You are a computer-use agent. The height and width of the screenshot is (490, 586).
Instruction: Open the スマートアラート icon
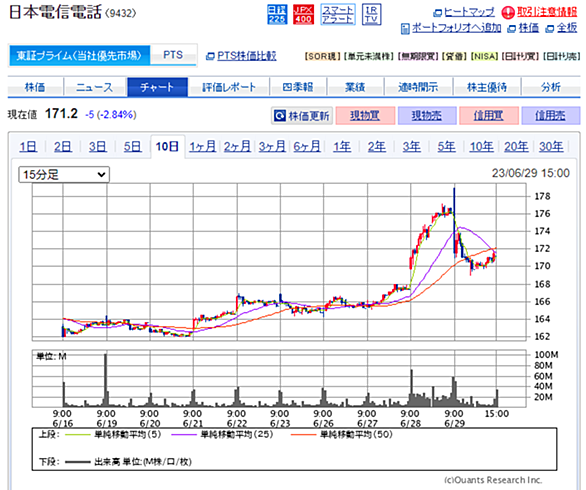(x=338, y=15)
